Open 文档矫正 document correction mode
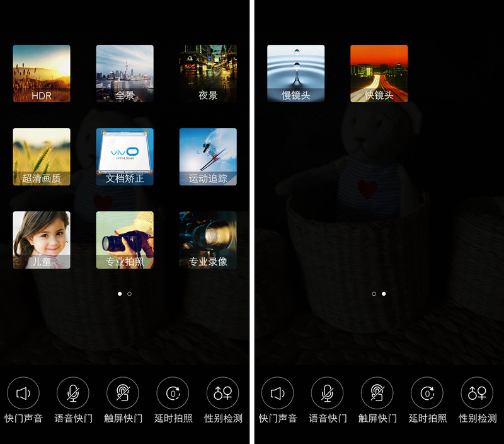This screenshot has height=444, width=504. (x=125, y=156)
